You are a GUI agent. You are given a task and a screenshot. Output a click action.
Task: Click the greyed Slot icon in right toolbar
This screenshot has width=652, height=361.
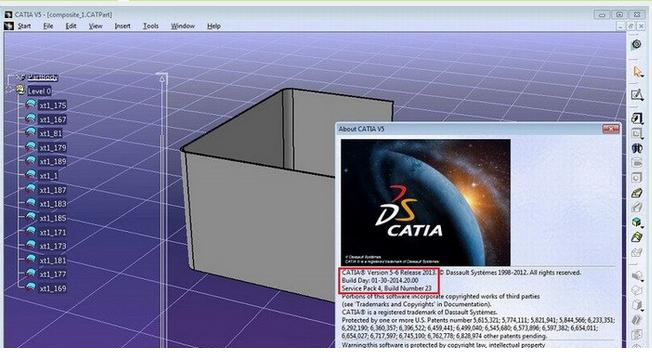(x=637, y=207)
